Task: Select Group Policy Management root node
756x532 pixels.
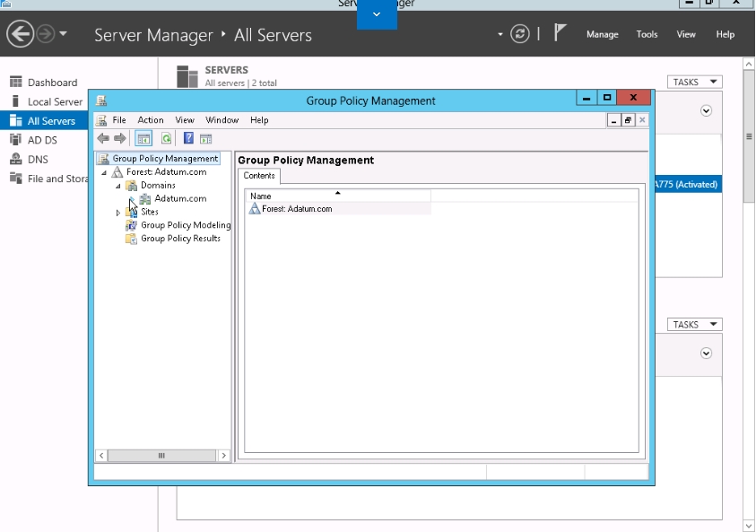Action: [x=165, y=158]
